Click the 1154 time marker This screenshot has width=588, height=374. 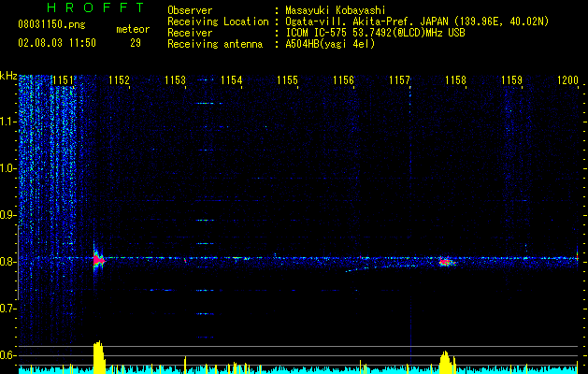tap(232, 80)
